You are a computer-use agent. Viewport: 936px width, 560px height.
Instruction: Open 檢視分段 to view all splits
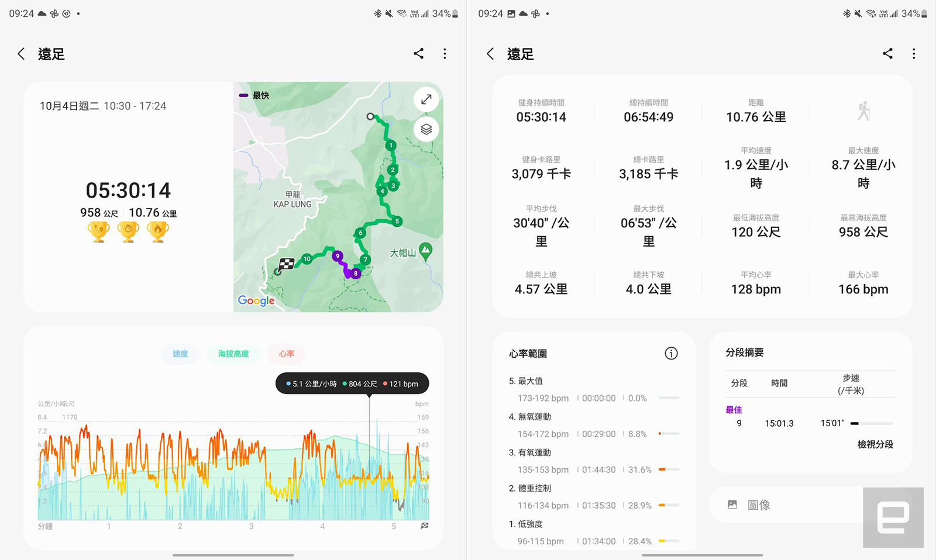[875, 444]
